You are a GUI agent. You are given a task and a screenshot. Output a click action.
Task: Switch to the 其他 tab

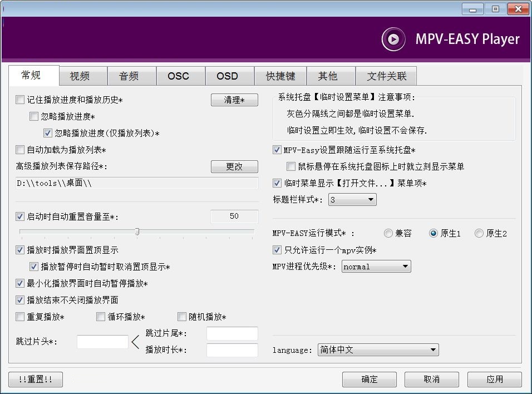pyautogui.click(x=331, y=76)
